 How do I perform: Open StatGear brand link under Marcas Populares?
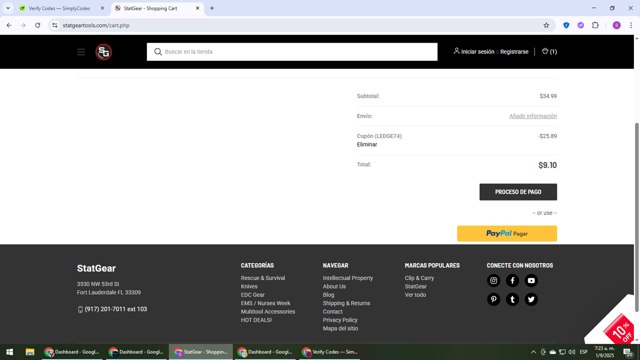pyautogui.click(x=416, y=287)
